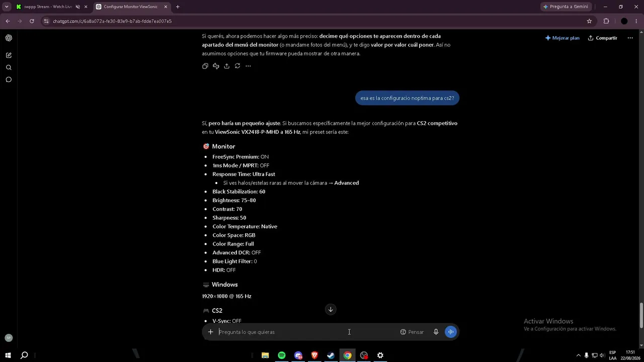Open the chat bubble sidebar icon

(9, 79)
